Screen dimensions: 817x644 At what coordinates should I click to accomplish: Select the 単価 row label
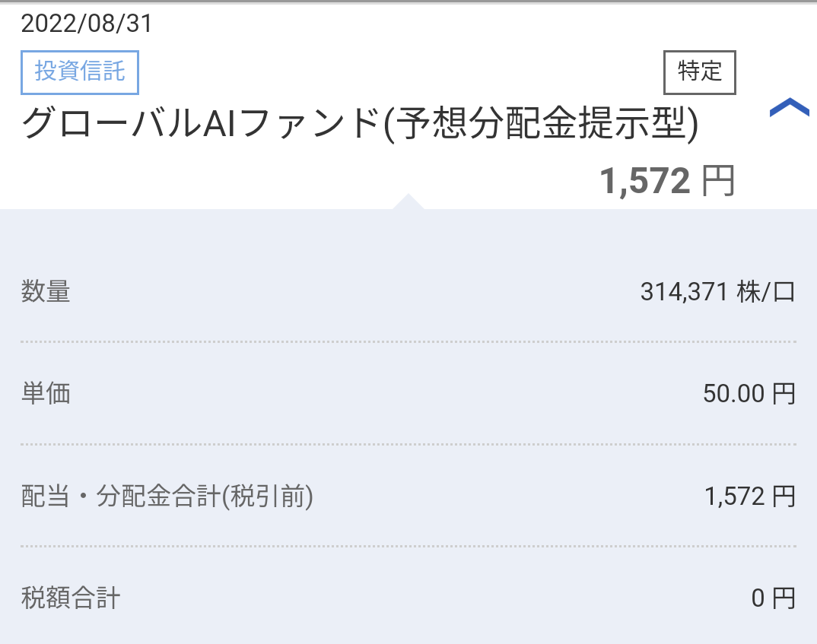[x=46, y=394]
